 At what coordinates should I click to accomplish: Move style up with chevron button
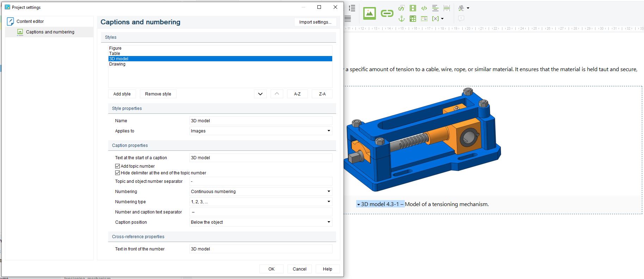tap(277, 94)
